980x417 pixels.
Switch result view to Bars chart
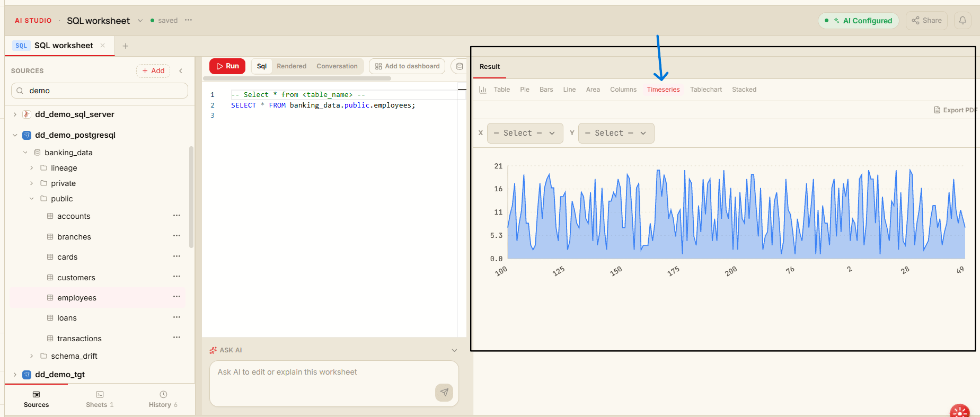(x=546, y=90)
